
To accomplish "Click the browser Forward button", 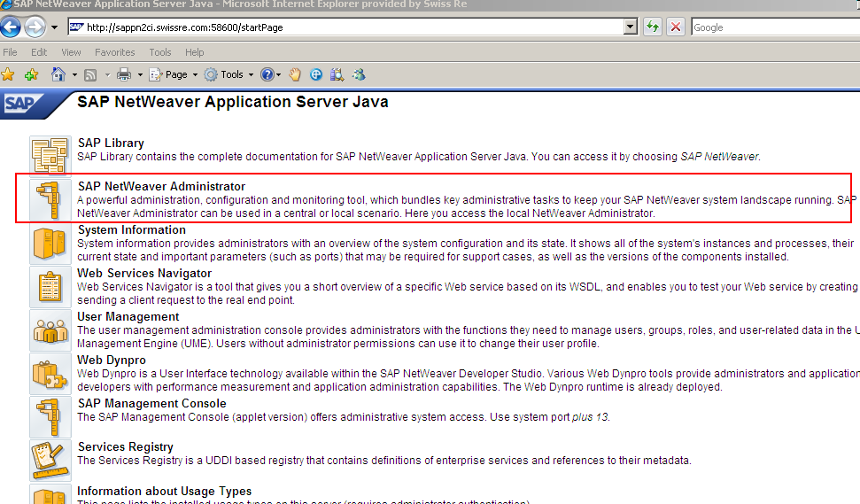I will pyautogui.click(x=35, y=27).
